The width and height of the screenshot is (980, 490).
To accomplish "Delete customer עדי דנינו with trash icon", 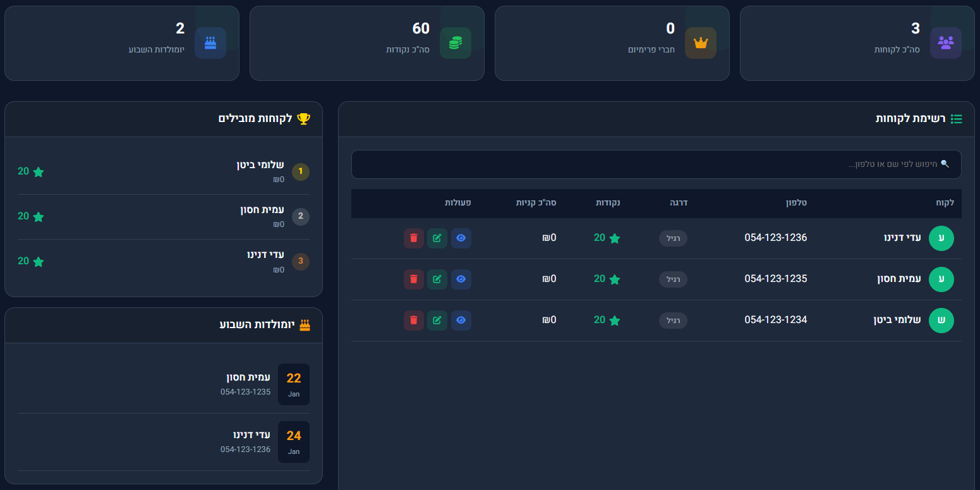I will pyautogui.click(x=413, y=238).
